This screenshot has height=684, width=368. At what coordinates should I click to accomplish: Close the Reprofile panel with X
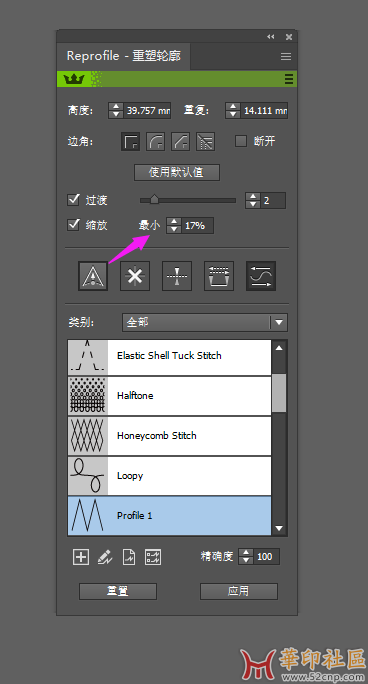pos(289,37)
